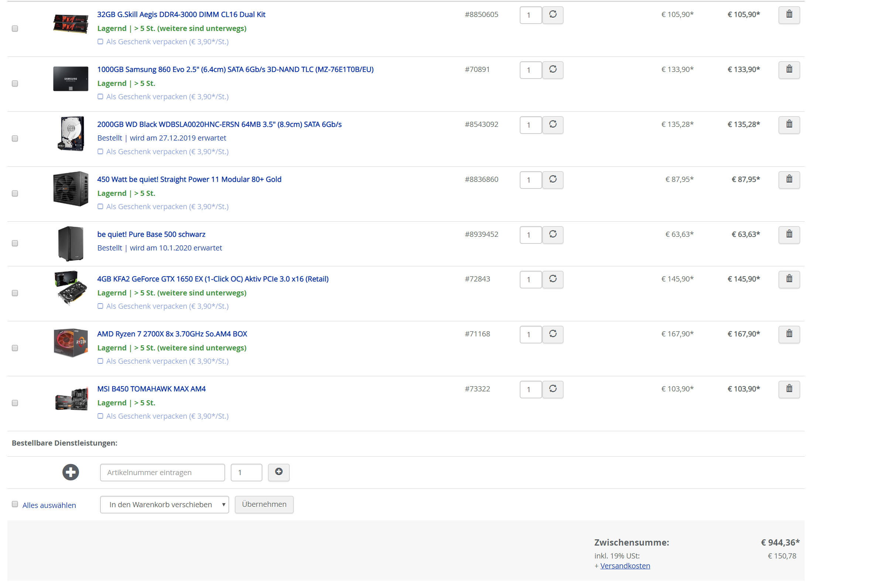
Task: Click the Übernehmen button
Action: pyautogui.click(x=264, y=505)
